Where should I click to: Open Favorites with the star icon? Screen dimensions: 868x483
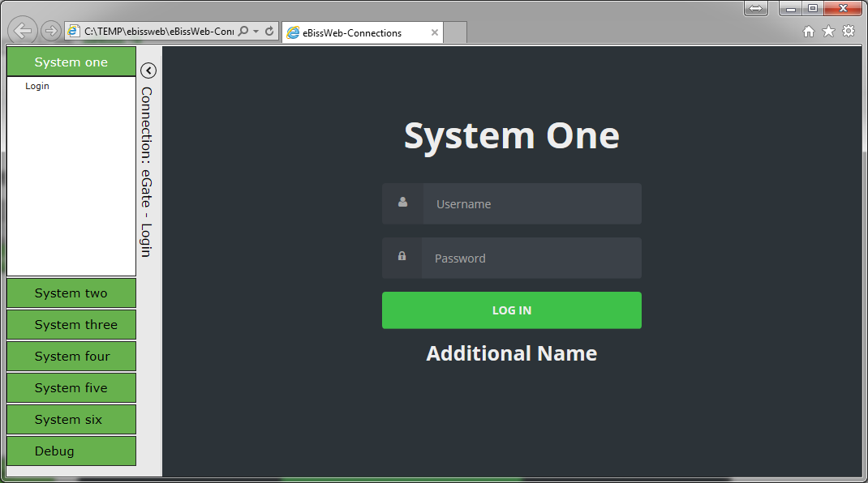click(x=828, y=31)
